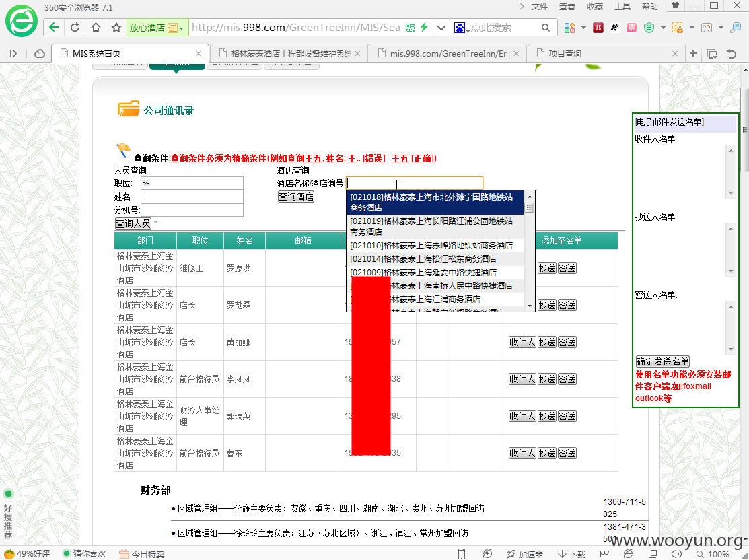Open the JS extension icon
749x560 pixels.
(x=598, y=28)
